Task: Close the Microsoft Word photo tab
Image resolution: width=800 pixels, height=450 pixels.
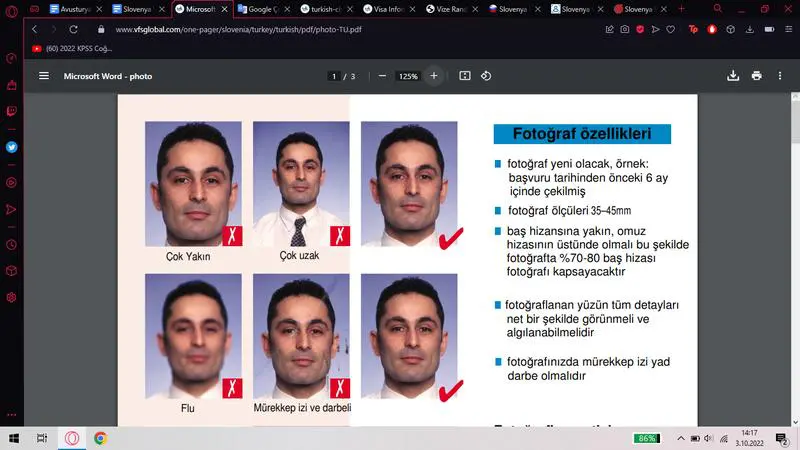Action: (x=224, y=9)
